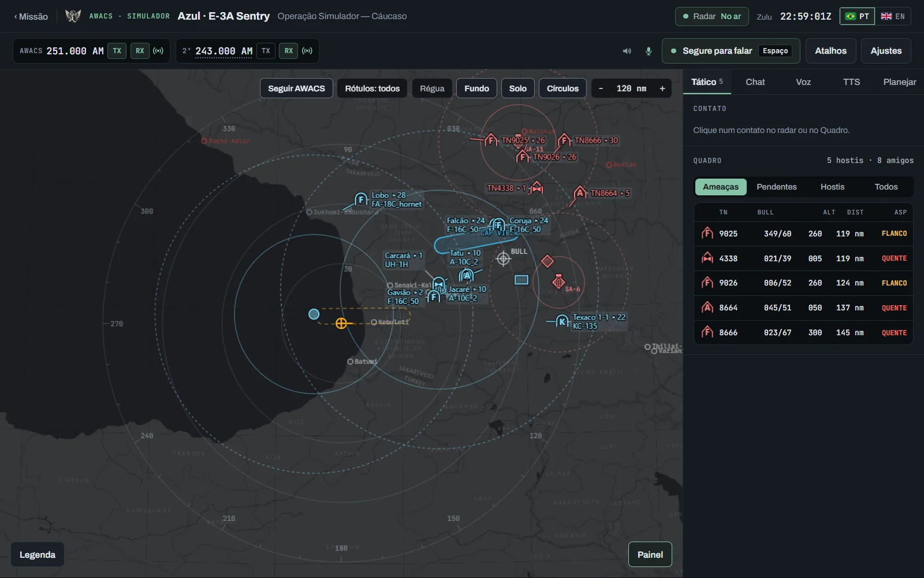
Task: Open the Voz tab
Action: pyautogui.click(x=803, y=82)
